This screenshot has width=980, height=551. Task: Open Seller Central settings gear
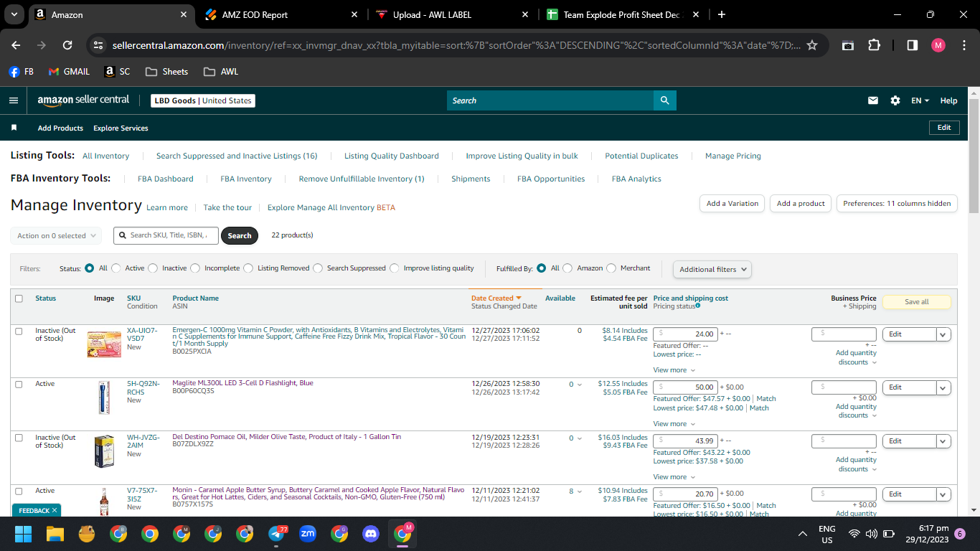895,100
